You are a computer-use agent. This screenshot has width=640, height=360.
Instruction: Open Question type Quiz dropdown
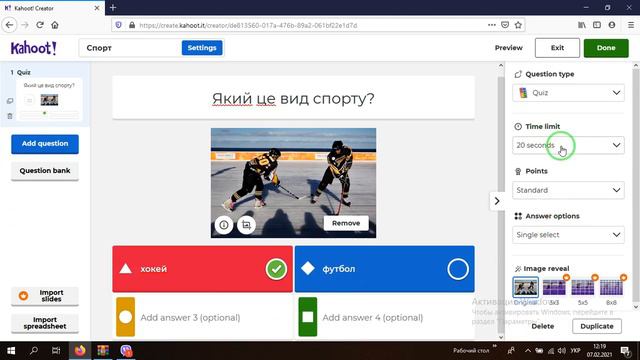(568, 93)
